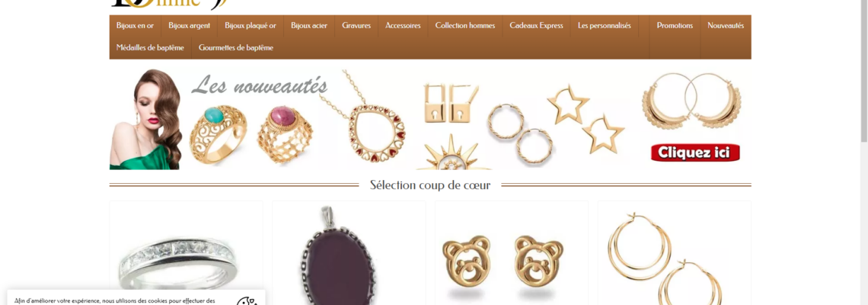Select Bijoux plaqué or in the navigation
Image resolution: width=868 pixels, height=305 pixels.
coord(251,25)
